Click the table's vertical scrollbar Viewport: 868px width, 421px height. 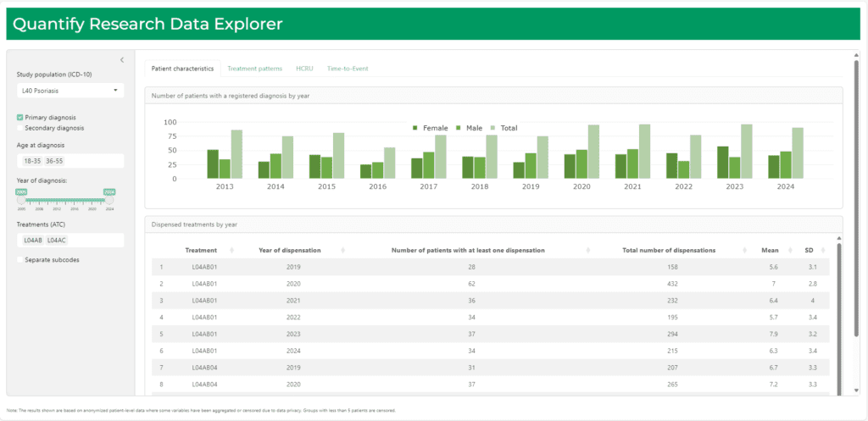tap(840, 319)
